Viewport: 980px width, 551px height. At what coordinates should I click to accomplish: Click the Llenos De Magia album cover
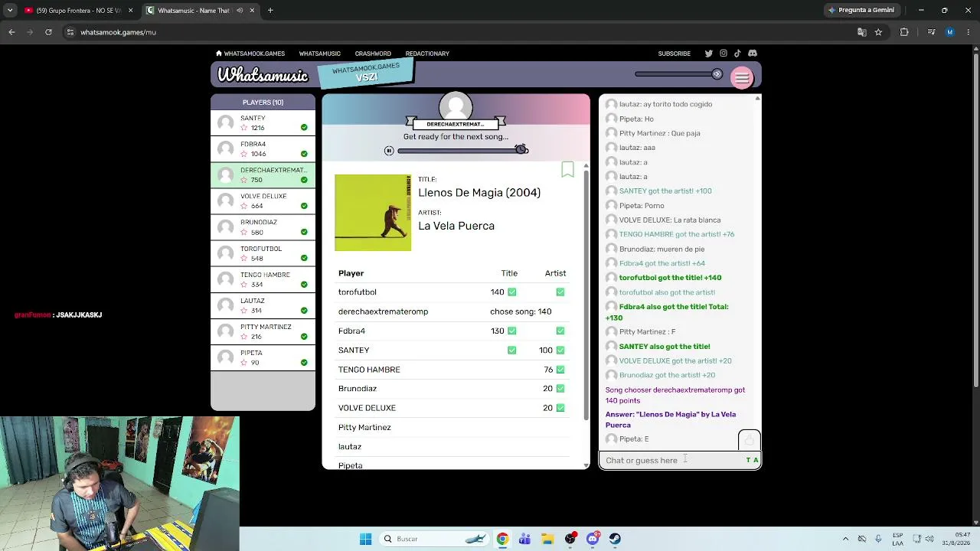click(373, 213)
